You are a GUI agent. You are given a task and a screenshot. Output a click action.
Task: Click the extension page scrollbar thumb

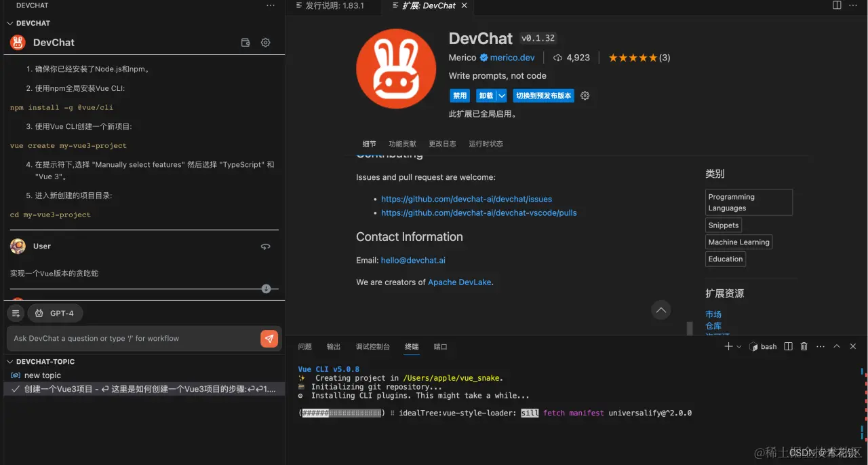pyautogui.click(x=690, y=328)
